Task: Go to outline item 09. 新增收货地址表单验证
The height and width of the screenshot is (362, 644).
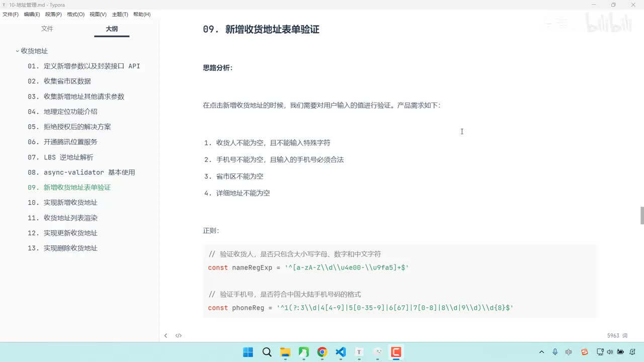Action: coord(69,188)
